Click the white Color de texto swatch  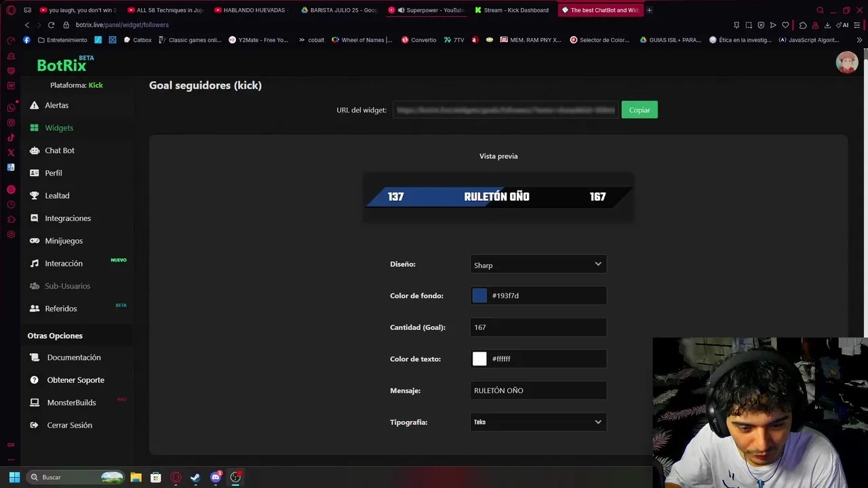pyautogui.click(x=479, y=359)
